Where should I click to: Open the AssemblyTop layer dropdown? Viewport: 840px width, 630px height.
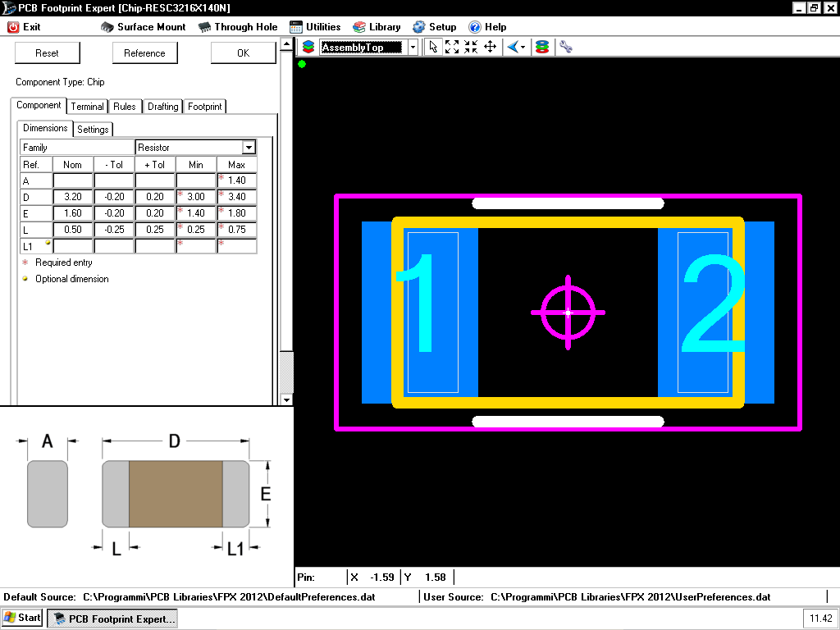(413, 48)
